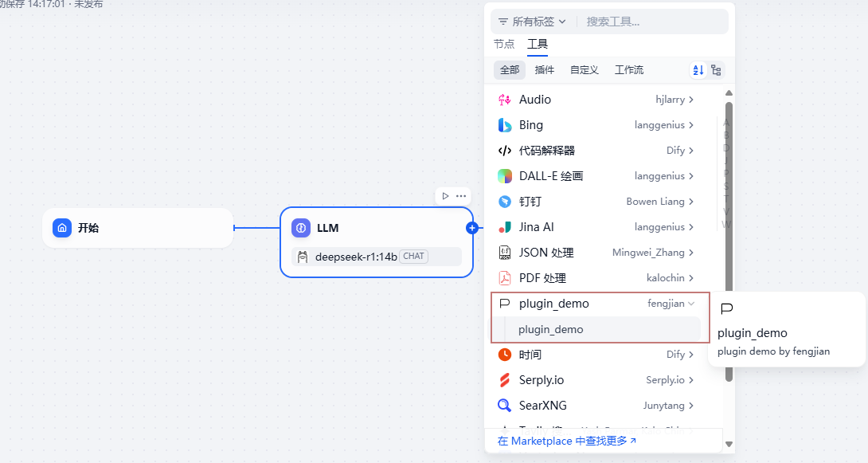Expand the 代码解释器 tool group
Screen dimensions: 868x463
point(691,151)
